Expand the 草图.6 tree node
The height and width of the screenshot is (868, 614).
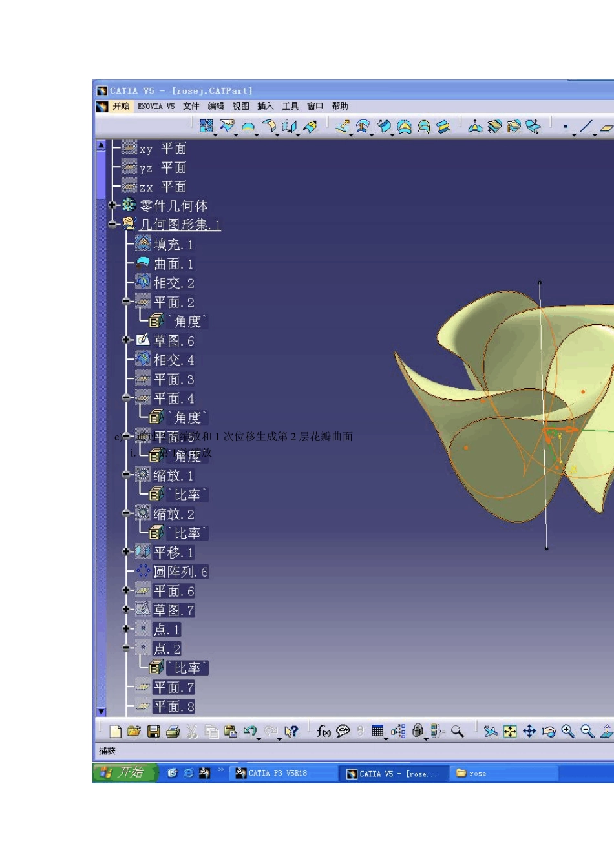(x=126, y=340)
